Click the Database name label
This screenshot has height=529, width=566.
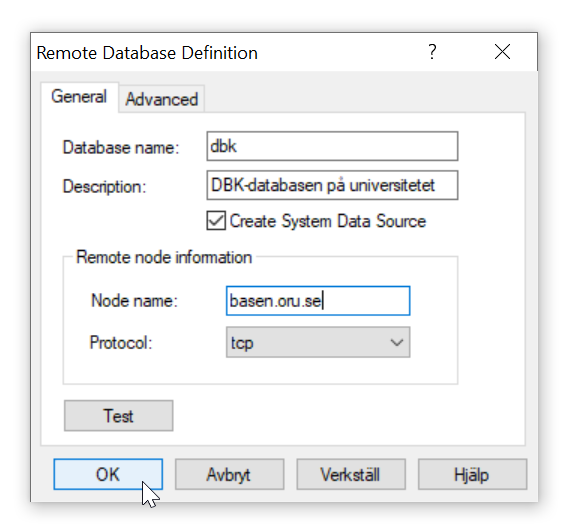click(x=121, y=148)
